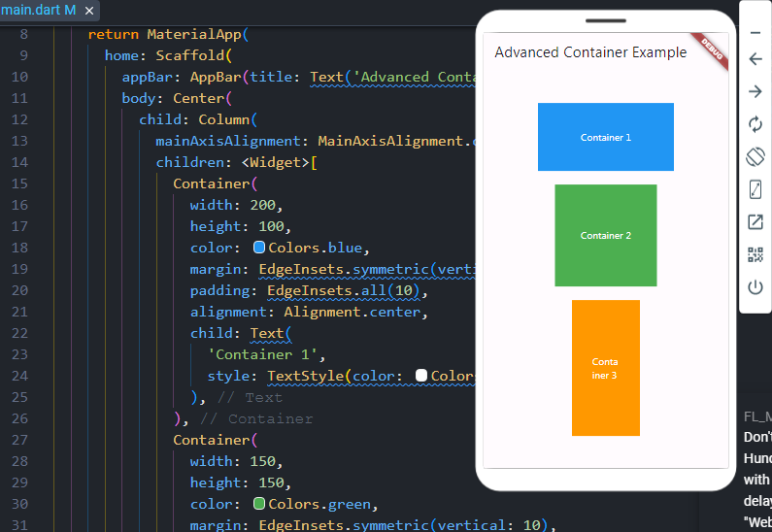Rotate the device preview
Viewport: 772px width, 532px height.
coord(755,157)
